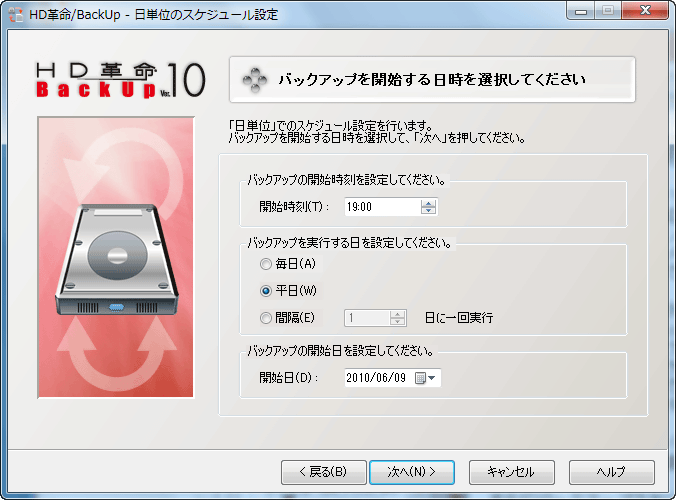Increase start time with up spinner arrow
Screen dimensions: 676x500
click(x=428, y=203)
